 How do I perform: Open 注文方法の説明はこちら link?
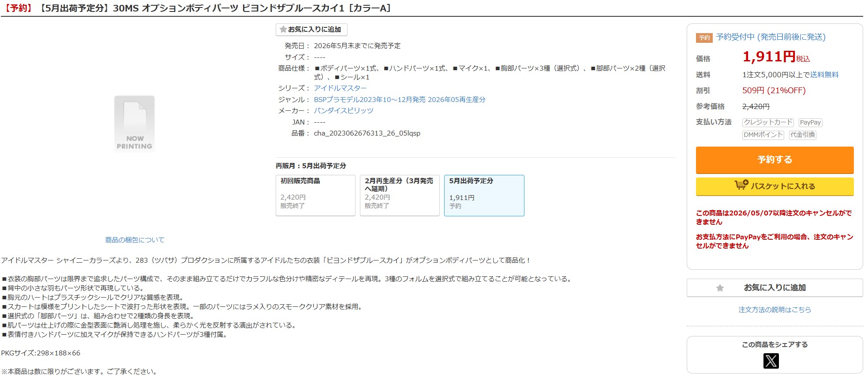(x=774, y=310)
